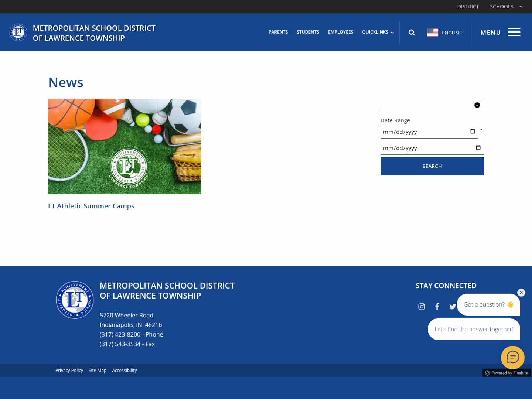
Task: Expand the SCHOOLS dropdown chevron
Action: (x=521, y=7)
